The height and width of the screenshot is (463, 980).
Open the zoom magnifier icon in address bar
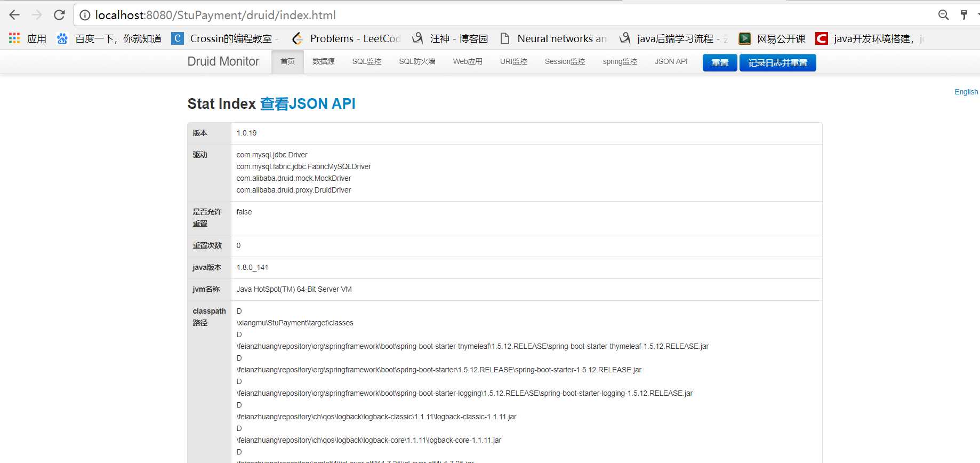(x=943, y=15)
